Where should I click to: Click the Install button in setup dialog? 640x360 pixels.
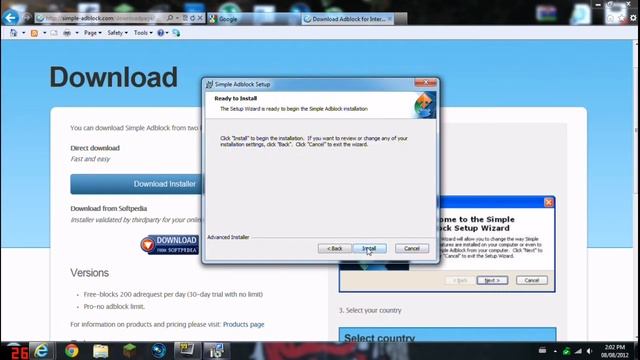tap(369, 248)
